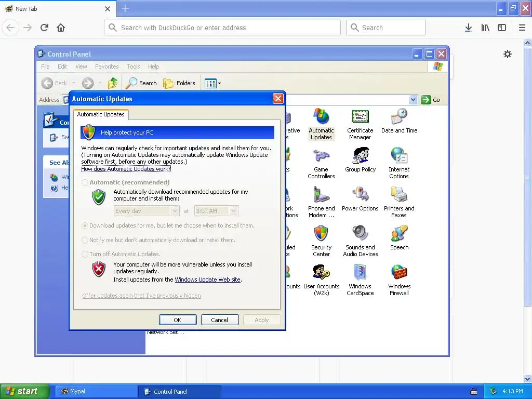Open User Accounts (W2k) icon
The height and width of the screenshot is (399, 532).
321,280
